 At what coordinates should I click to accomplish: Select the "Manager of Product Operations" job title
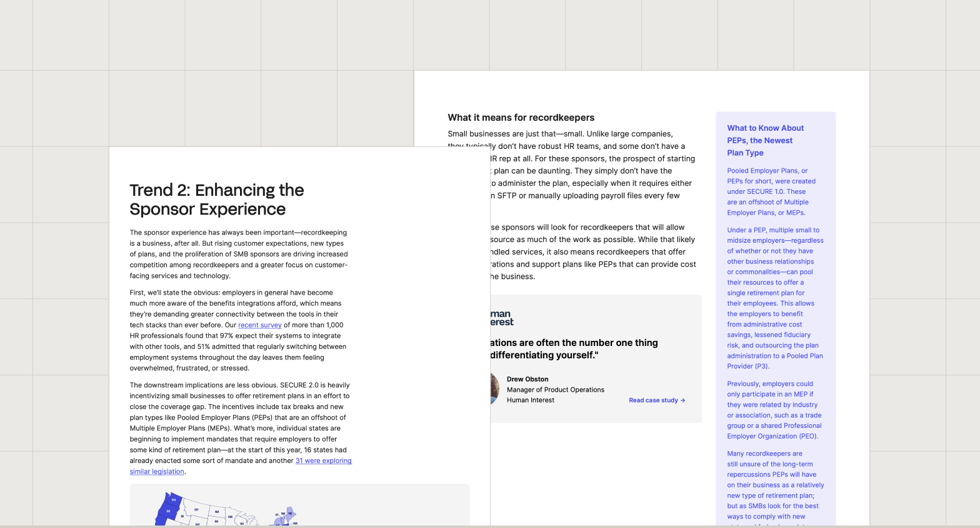[x=556, y=390]
